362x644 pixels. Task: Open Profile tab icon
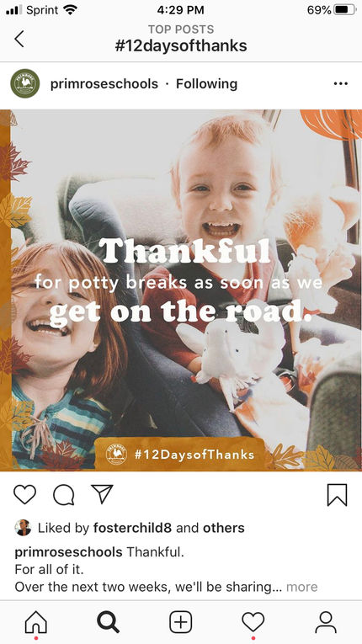(326, 622)
